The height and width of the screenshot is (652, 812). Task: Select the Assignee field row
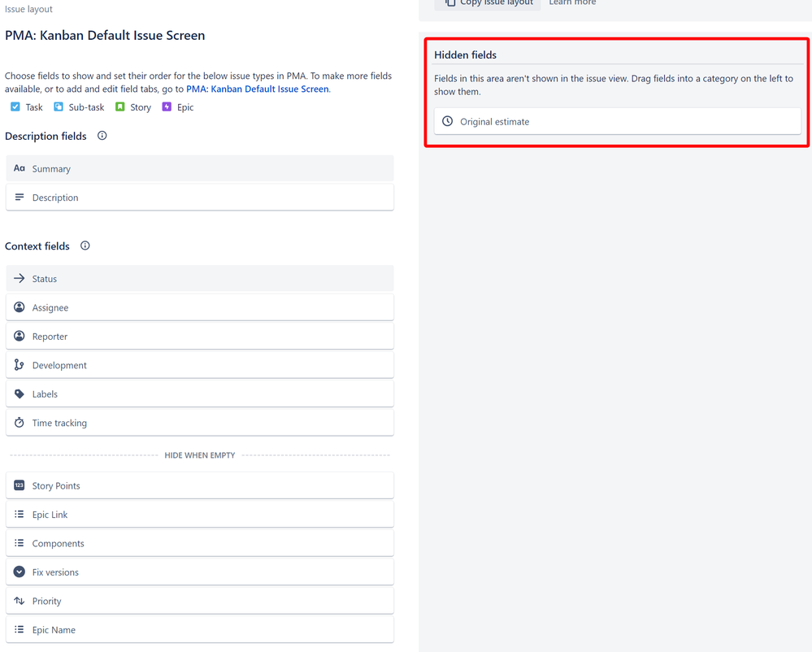click(200, 307)
